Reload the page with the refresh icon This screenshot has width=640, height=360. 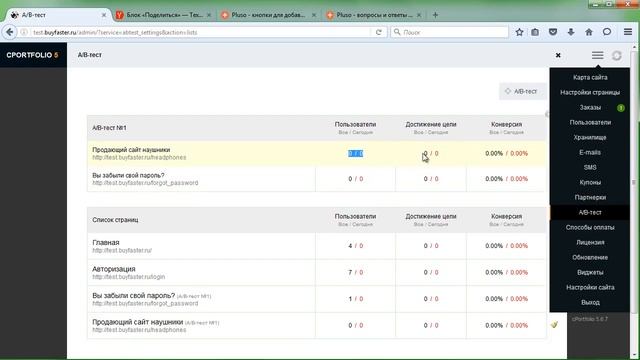pyautogui.click(x=379, y=32)
